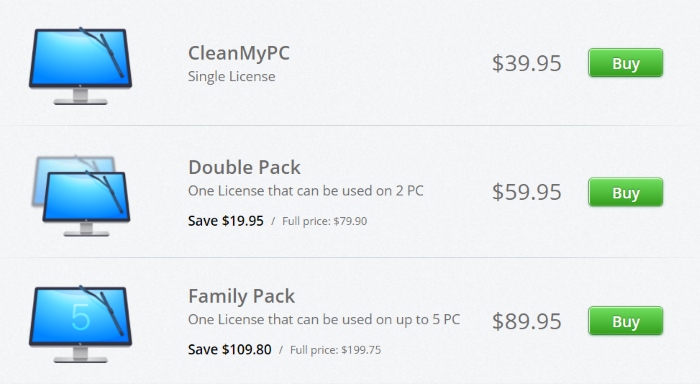Buy the CleanMyPC Single License
700x384 pixels.
pos(625,63)
